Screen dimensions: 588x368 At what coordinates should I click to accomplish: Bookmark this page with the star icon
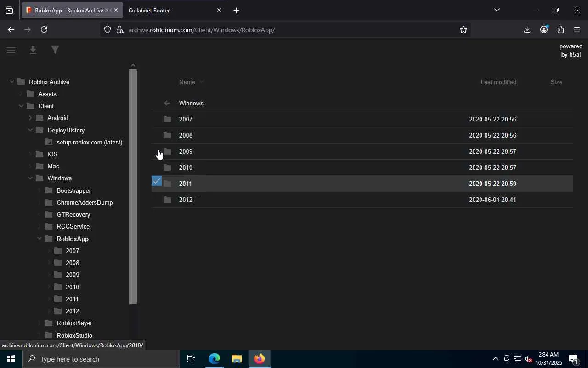tap(464, 30)
